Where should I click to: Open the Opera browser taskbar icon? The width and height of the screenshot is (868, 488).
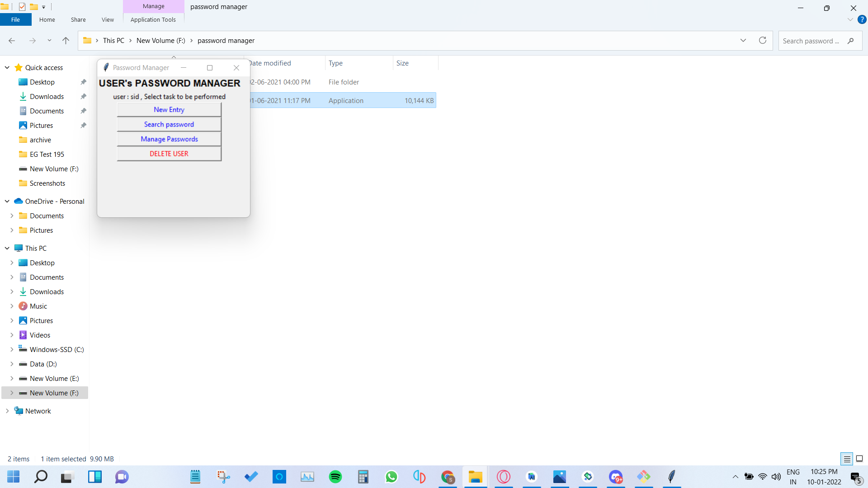click(x=504, y=477)
